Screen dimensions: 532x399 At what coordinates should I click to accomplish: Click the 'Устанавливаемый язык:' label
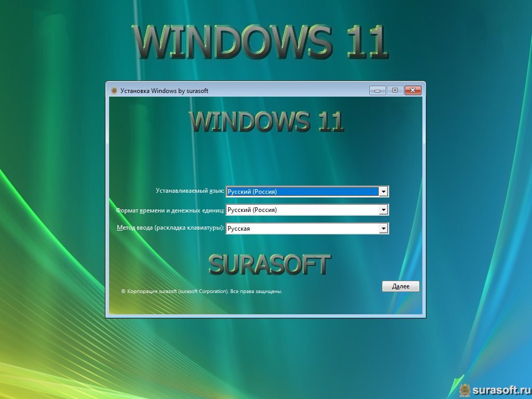190,191
